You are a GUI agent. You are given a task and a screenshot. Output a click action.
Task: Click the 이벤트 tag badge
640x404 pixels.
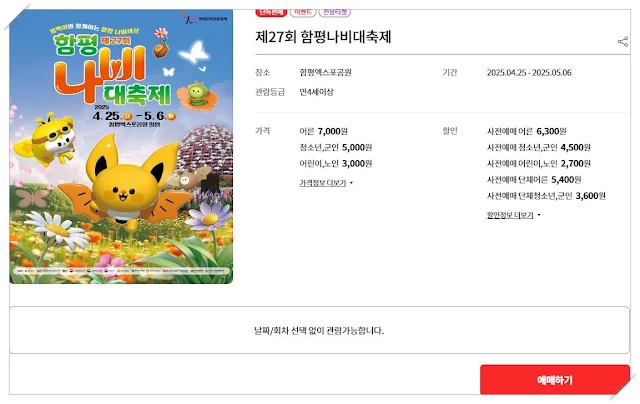click(x=303, y=12)
